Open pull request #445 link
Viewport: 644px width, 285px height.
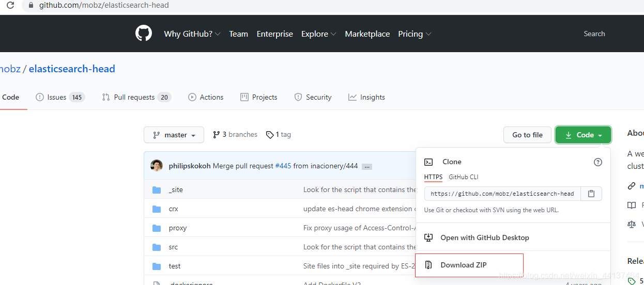(x=283, y=166)
